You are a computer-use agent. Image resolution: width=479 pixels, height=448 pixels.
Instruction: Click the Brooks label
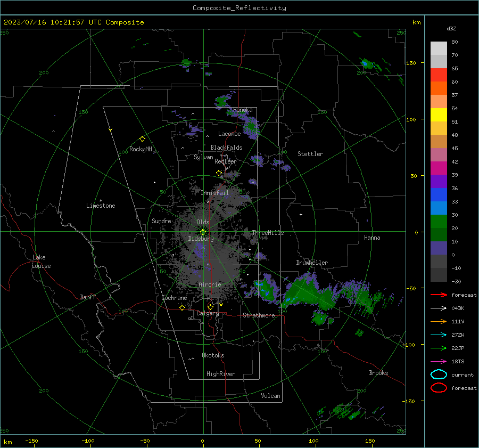(x=378, y=373)
